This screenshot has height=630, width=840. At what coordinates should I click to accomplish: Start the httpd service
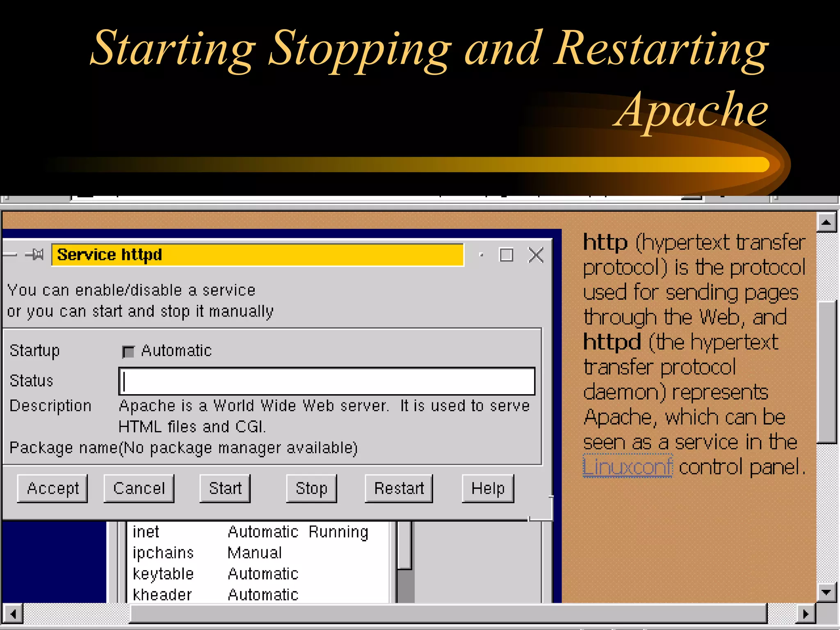point(225,488)
